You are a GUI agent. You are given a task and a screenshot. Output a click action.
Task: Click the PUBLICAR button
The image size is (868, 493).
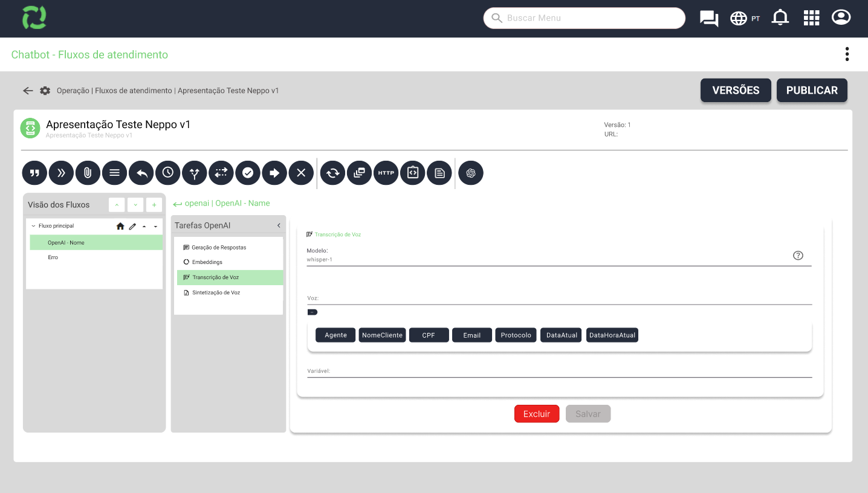pyautogui.click(x=812, y=91)
